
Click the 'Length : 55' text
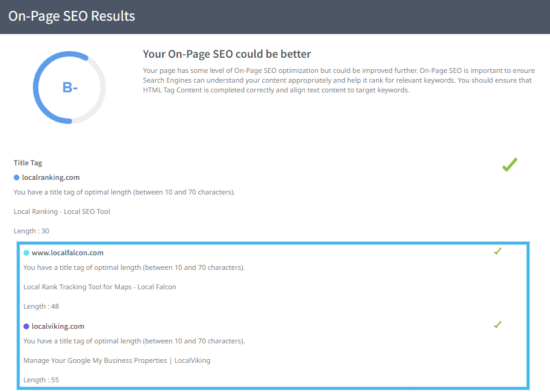pyautogui.click(x=41, y=380)
